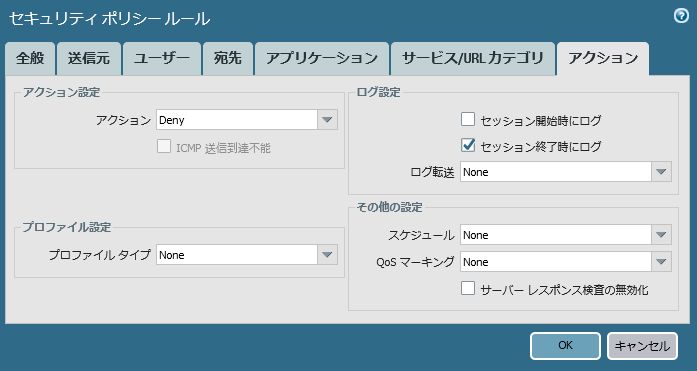Click the QoS マーキング field showing None
The height and width of the screenshot is (371, 697).
click(x=556, y=262)
